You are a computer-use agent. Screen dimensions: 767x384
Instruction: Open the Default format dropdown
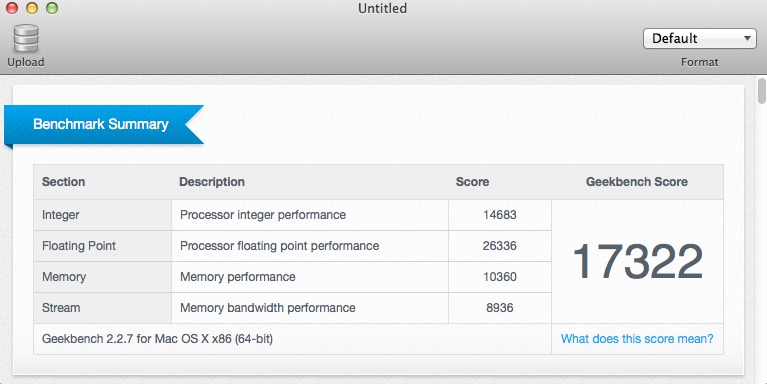click(x=699, y=38)
